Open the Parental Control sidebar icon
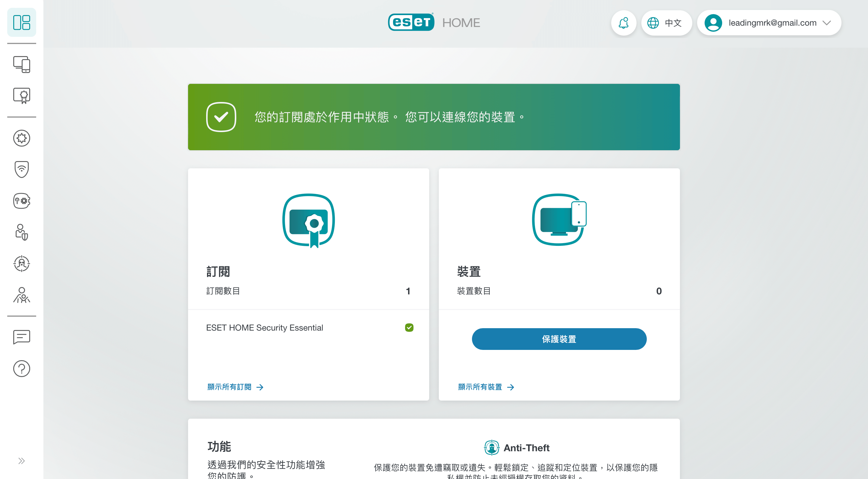The height and width of the screenshot is (479, 868). 22,295
